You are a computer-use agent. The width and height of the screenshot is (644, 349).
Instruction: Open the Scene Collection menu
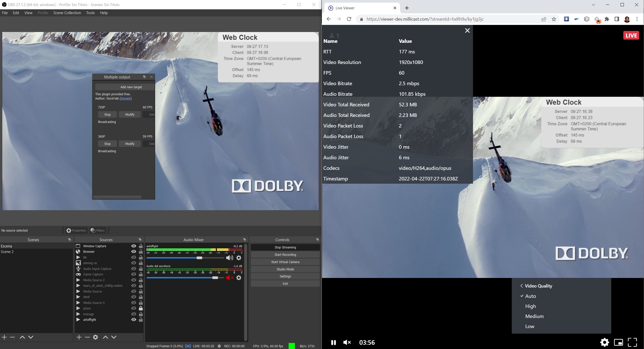[67, 13]
